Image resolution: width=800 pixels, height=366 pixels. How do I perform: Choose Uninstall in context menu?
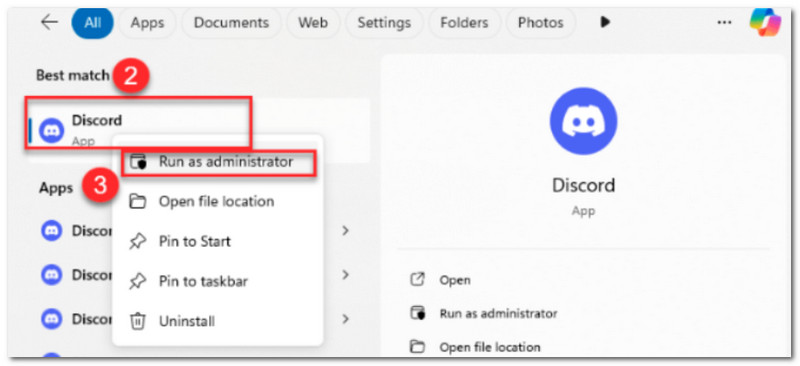(x=218, y=321)
